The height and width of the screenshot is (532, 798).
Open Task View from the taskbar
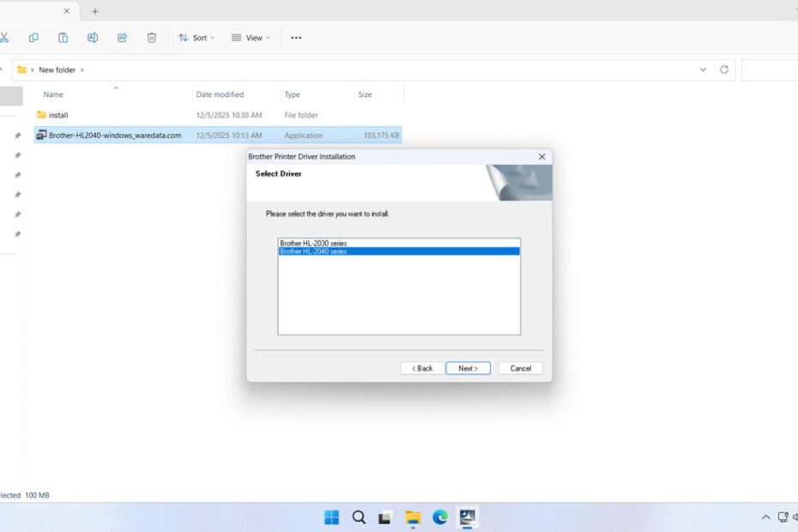(384, 517)
